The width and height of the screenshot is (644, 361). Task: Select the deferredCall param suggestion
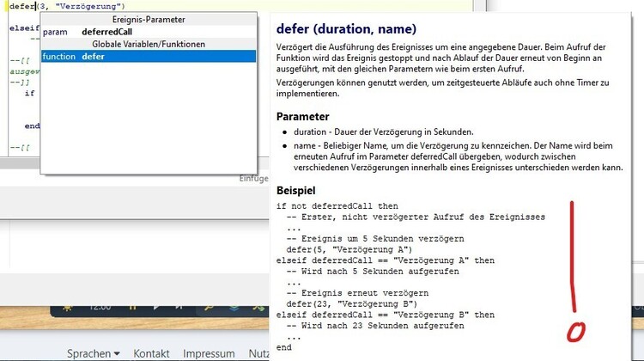pyautogui.click(x=149, y=32)
